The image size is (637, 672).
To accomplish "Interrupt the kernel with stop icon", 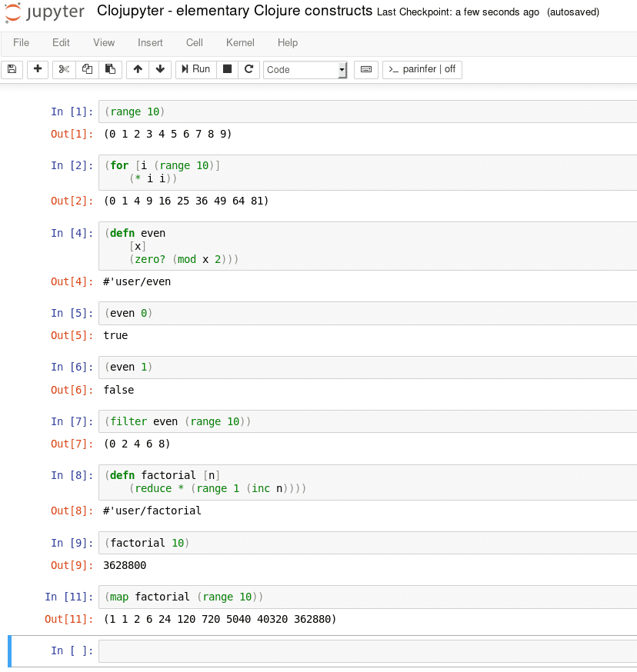I will pos(228,69).
